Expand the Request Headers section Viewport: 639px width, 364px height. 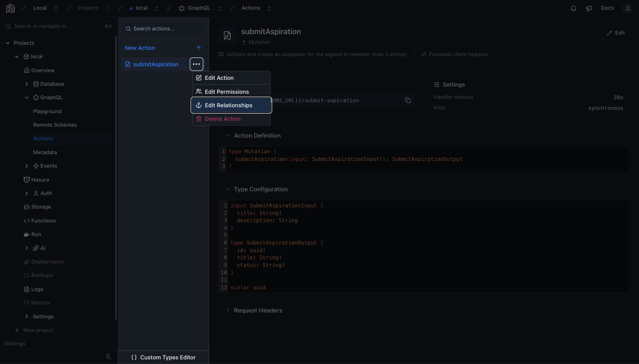228,310
